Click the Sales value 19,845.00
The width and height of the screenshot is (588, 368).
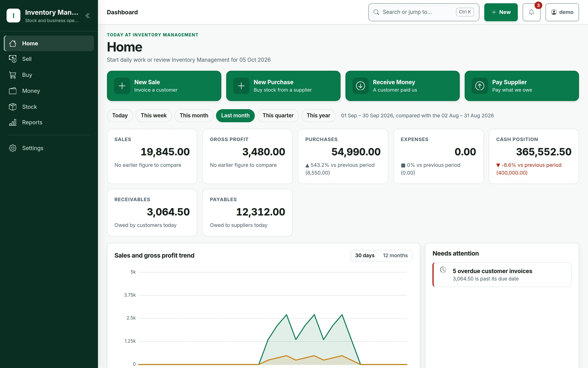pos(165,152)
